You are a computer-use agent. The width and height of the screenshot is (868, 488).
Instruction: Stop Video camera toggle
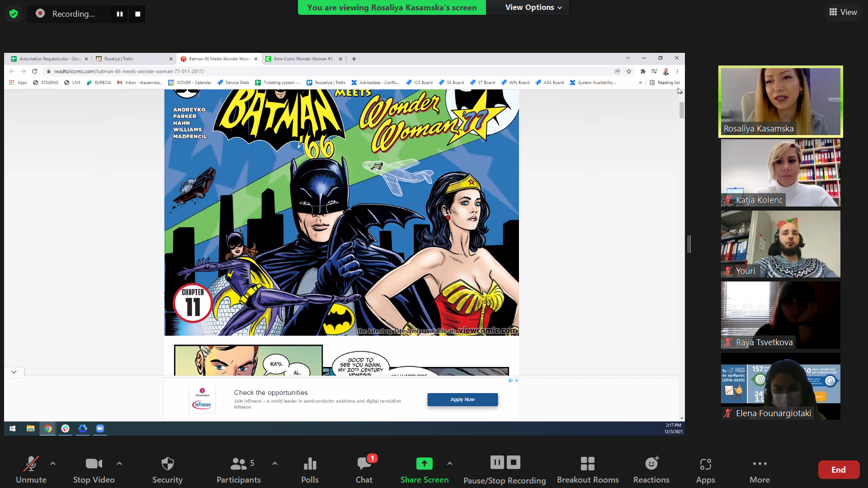[x=94, y=470]
